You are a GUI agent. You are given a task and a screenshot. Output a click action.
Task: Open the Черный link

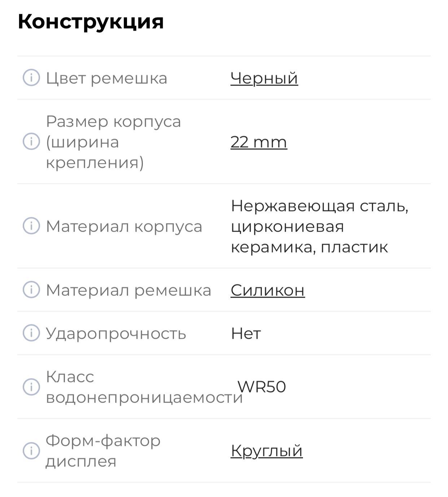pyautogui.click(x=264, y=78)
